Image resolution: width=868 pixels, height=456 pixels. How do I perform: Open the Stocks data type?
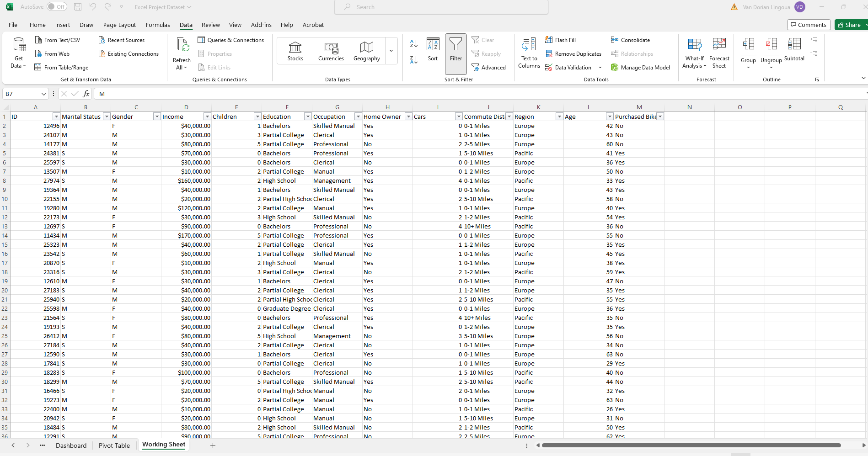tap(295, 50)
